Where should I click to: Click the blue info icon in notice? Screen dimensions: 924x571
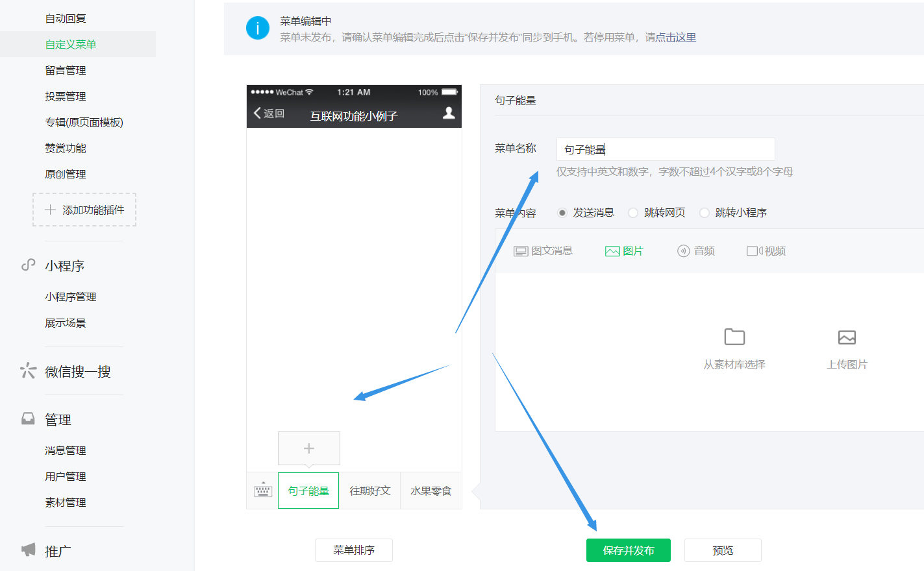258,28
